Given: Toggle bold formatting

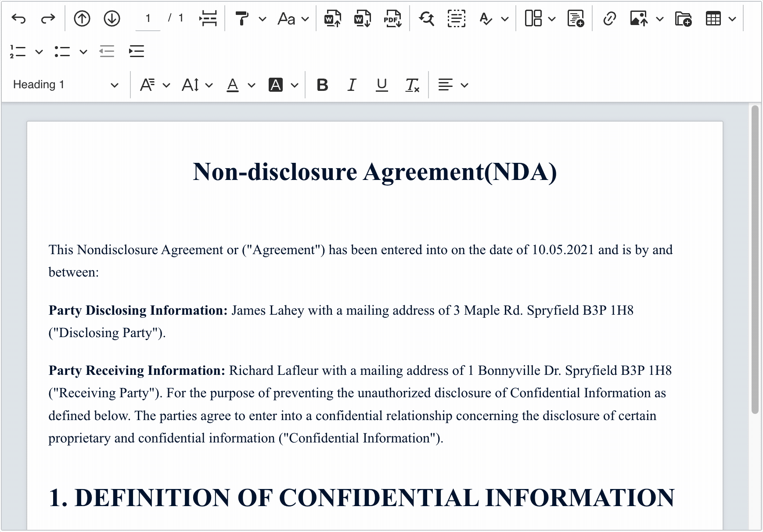Looking at the screenshot, I should point(322,85).
